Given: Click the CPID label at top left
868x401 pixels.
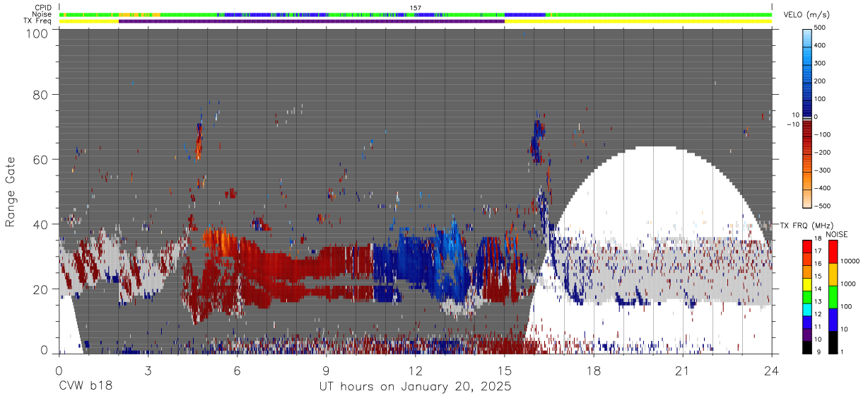Looking at the screenshot, I should click(x=42, y=8).
